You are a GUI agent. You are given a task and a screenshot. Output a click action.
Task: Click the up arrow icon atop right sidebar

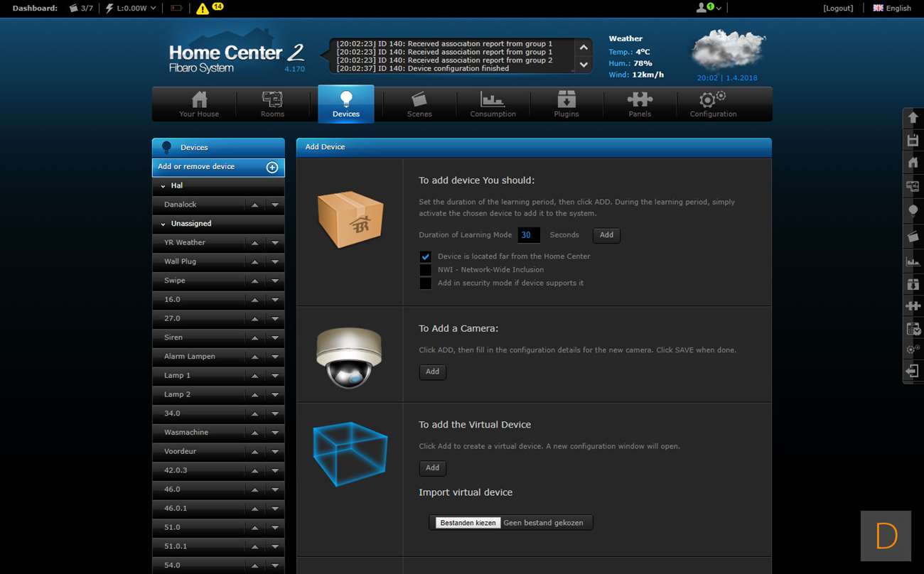pyautogui.click(x=913, y=117)
